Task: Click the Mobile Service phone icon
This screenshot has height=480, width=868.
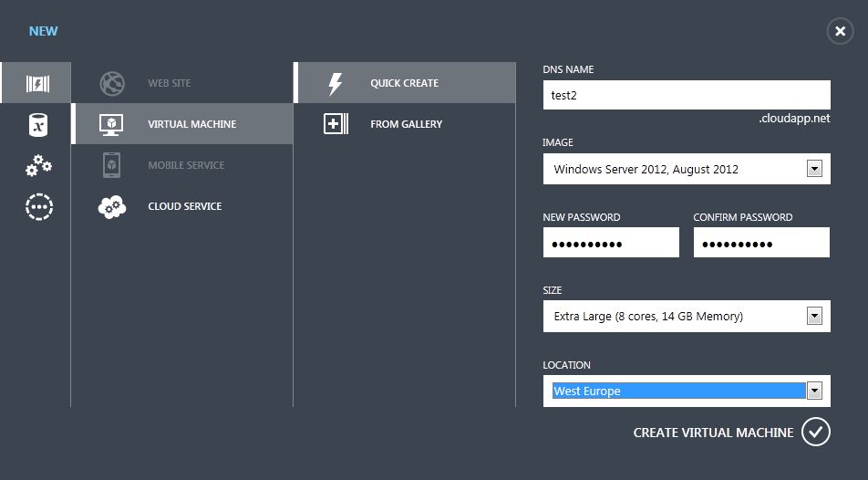Action: (x=112, y=165)
